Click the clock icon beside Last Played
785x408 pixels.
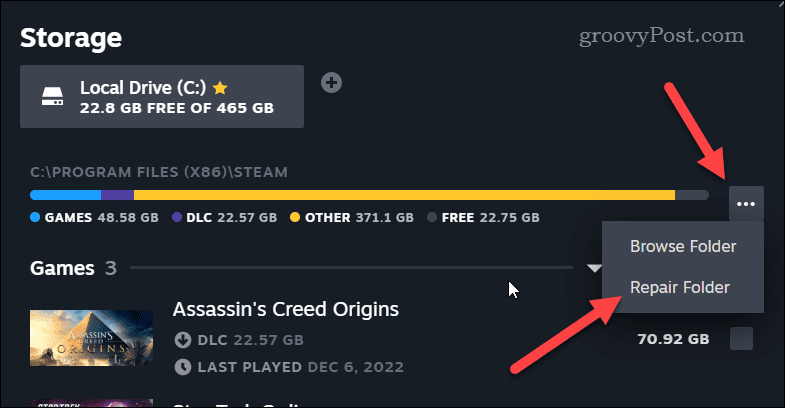click(x=181, y=366)
